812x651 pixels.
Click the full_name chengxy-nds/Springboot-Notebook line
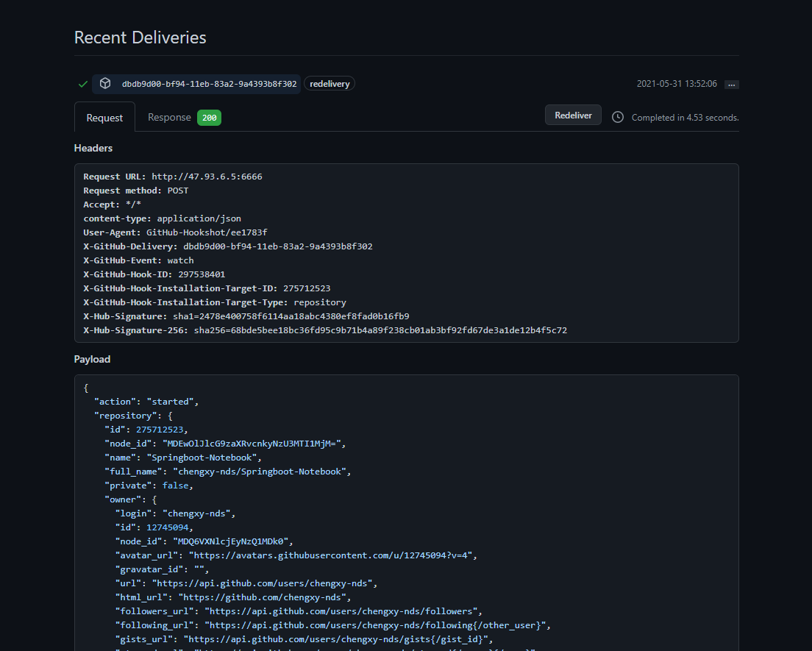[x=228, y=472]
